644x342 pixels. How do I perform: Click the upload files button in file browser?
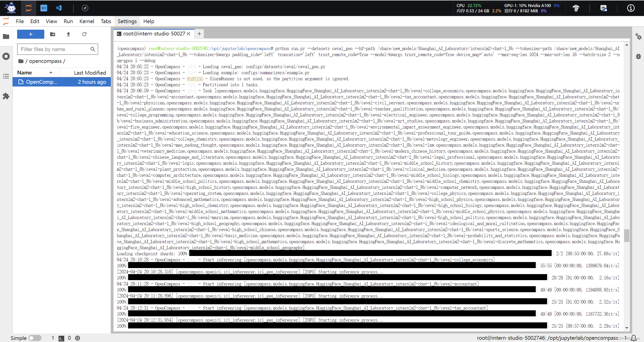(68, 34)
